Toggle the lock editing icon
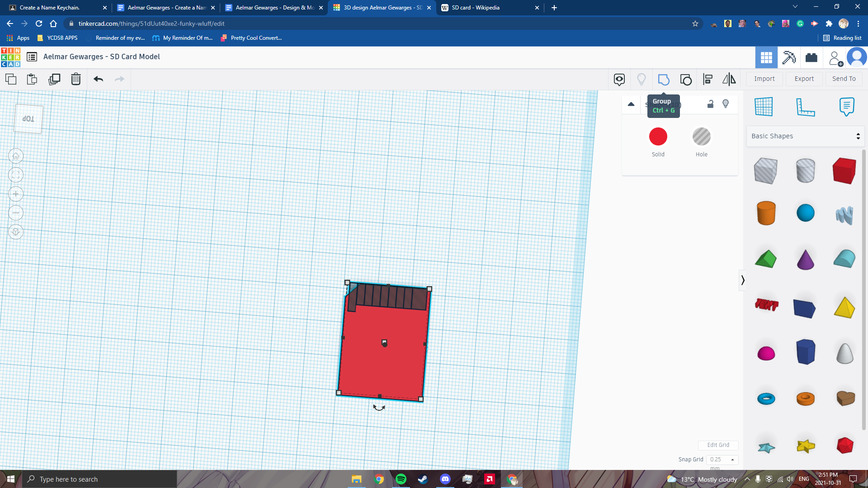 710,104
